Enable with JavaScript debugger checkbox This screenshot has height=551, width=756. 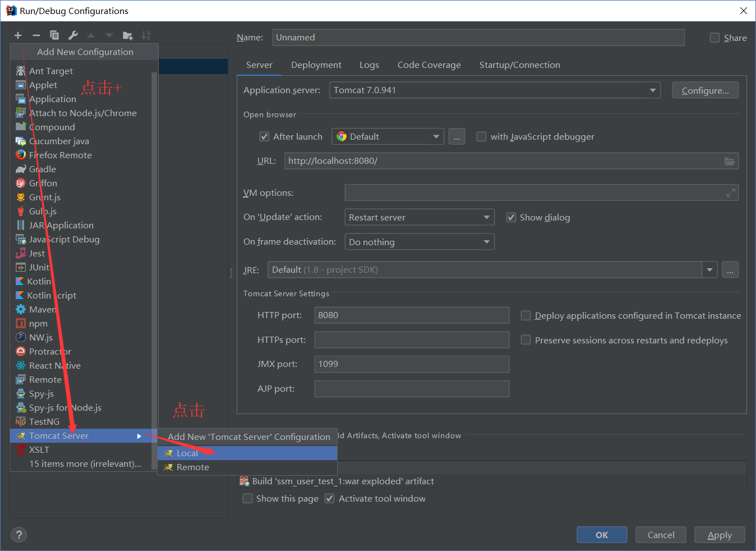481,136
